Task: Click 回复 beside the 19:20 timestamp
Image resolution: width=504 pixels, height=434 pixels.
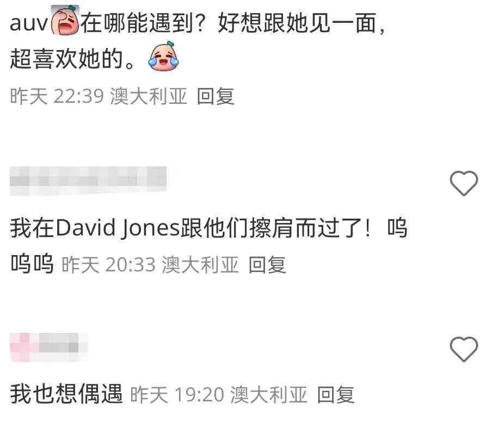Action: pos(336,394)
